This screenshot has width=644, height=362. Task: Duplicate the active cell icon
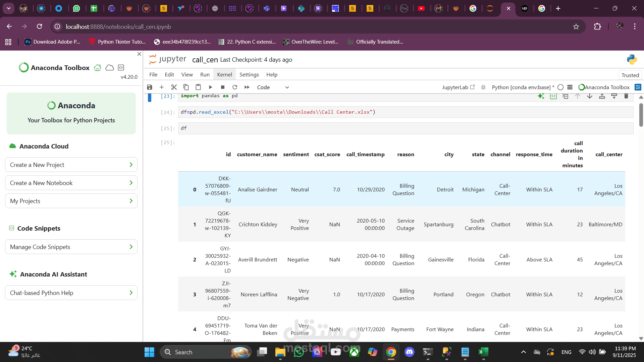pos(566,96)
